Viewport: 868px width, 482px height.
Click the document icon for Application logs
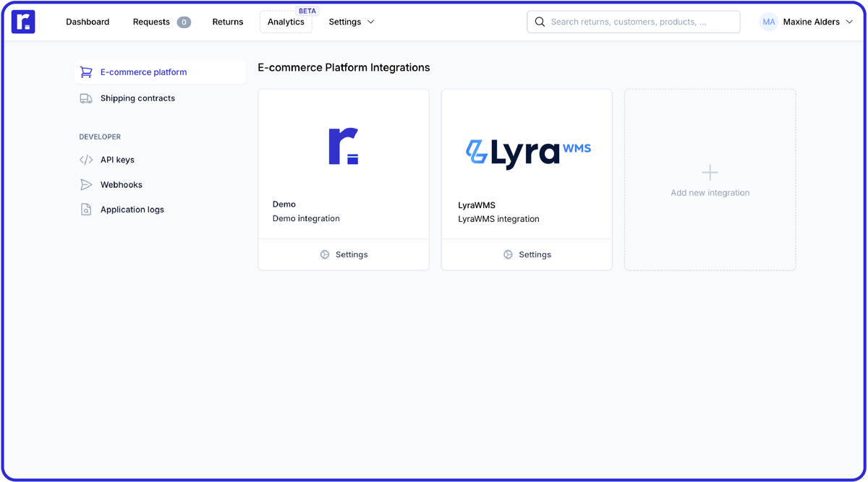coord(86,210)
